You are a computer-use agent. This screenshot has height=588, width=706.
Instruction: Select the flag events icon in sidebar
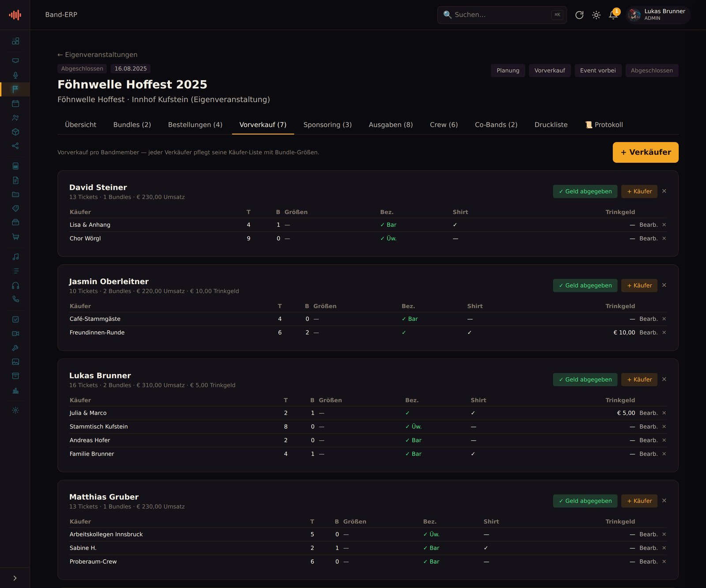[15, 89]
